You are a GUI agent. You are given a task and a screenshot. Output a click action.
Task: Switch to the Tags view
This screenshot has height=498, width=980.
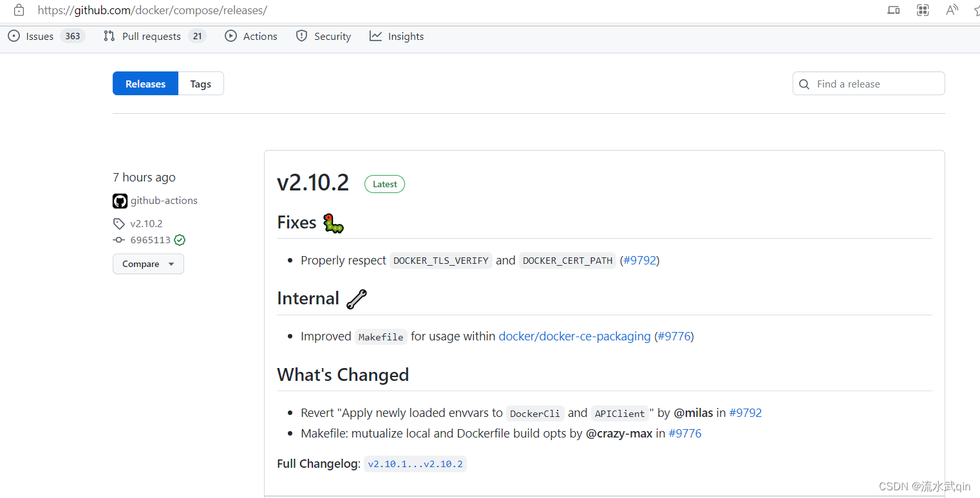pos(201,84)
